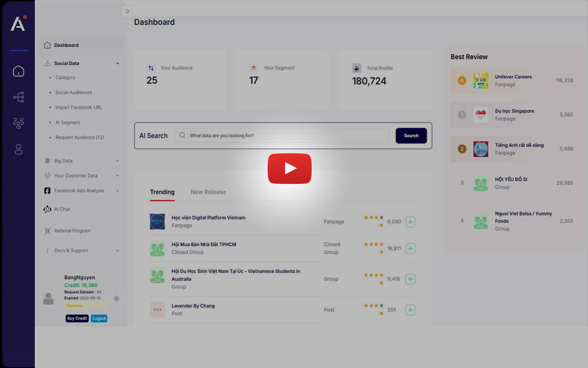Expand Facebook Ads Analysis menu
The image size is (588, 368).
click(x=117, y=190)
